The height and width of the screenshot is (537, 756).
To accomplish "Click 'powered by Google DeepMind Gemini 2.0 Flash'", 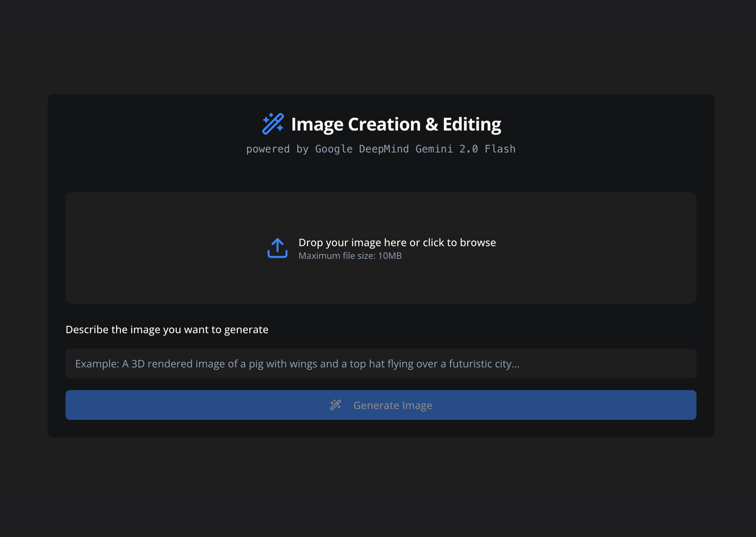I will (x=381, y=149).
